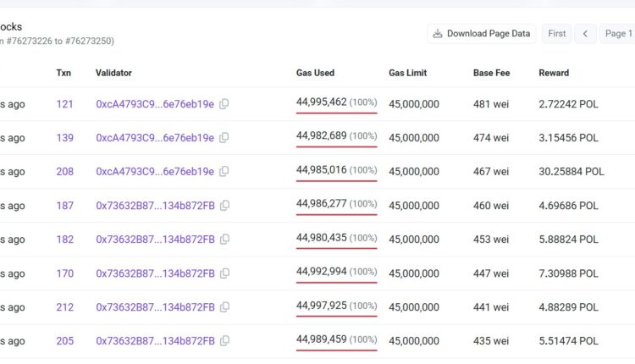Copy validator address in the 208-transaction row
This screenshot has height=364, width=635.
click(224, 172)
